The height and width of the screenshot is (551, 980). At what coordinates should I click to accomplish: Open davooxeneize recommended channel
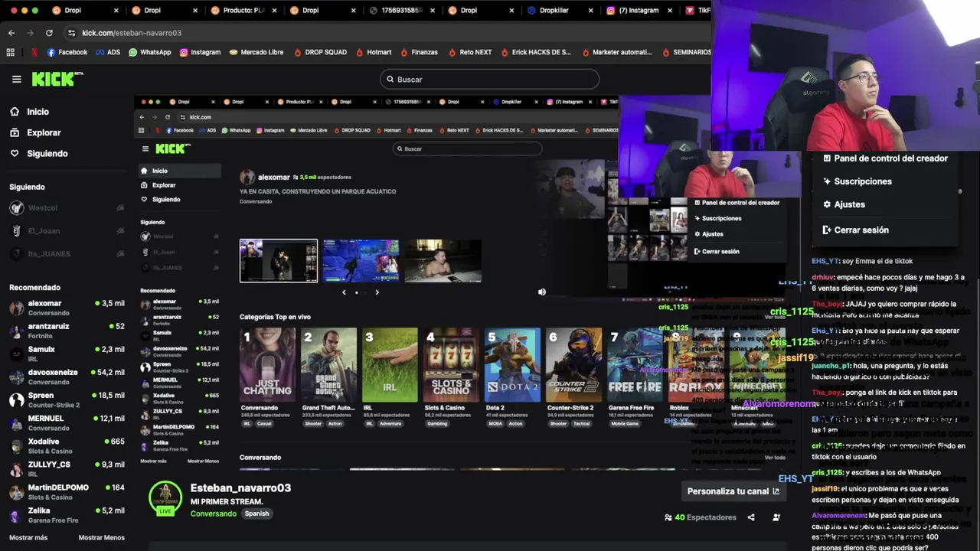tap(67, 377)
